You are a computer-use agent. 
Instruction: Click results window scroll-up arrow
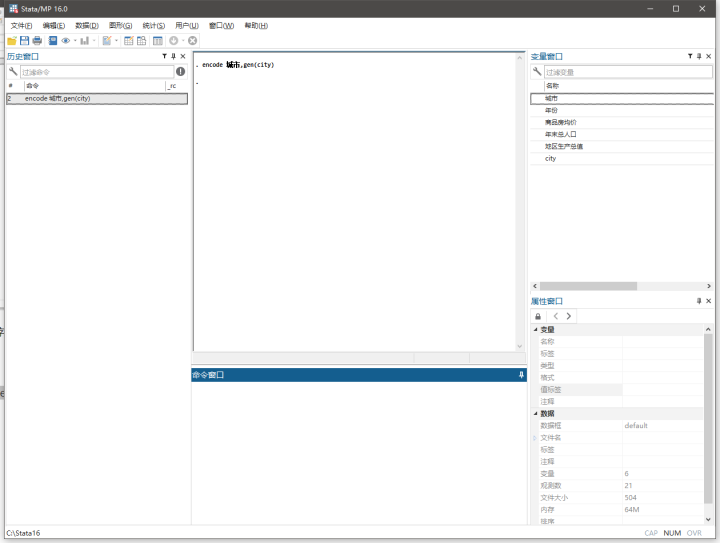[520, 58]
